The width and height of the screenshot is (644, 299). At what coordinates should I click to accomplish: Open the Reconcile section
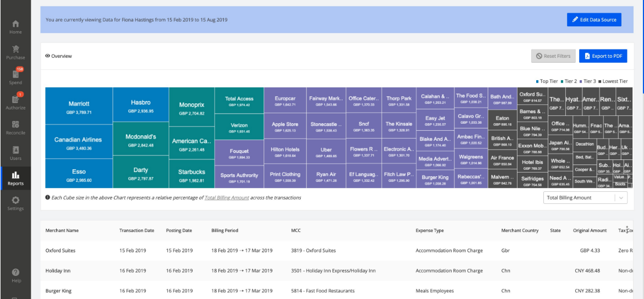(x=15, y=128)
